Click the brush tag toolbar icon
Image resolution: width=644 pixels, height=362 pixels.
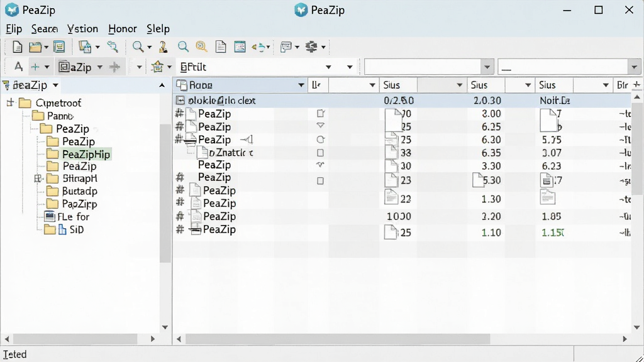pos(112,47)
